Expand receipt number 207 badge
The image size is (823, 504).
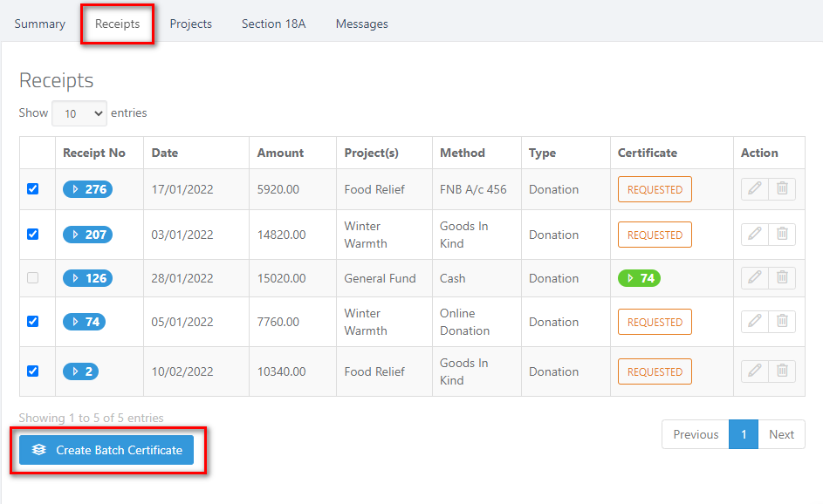point(87,235)
